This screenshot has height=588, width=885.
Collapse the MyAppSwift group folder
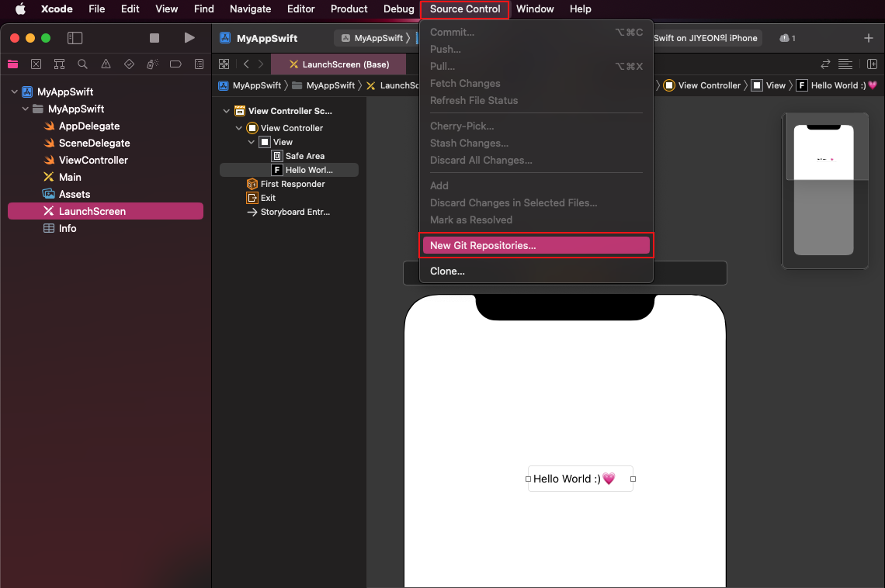point(25,109)
